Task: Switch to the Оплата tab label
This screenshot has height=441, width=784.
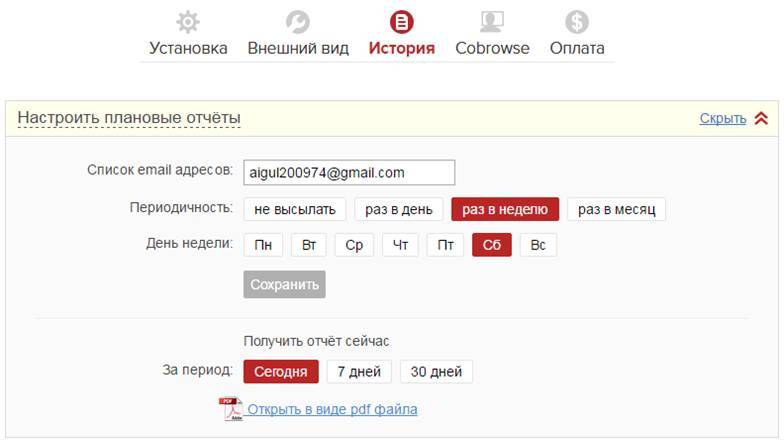Action: 577,48
